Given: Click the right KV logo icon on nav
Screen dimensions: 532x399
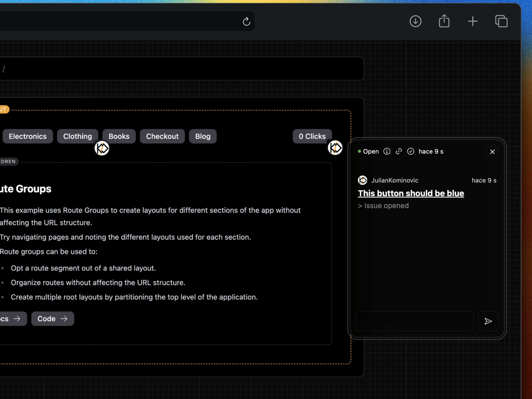Looking at the screenshot, I should click(x=335, y=148).
